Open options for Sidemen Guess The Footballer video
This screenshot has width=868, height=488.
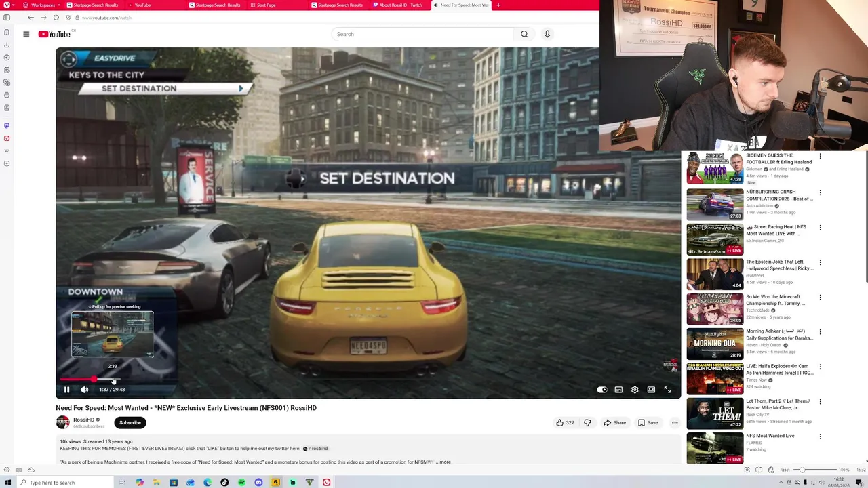click(x=820, y=156)
